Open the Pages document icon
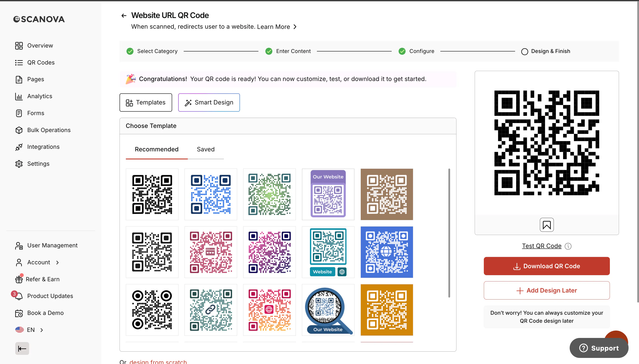The height and width of the screenshot is (364, 639). (x=19, y=79)
